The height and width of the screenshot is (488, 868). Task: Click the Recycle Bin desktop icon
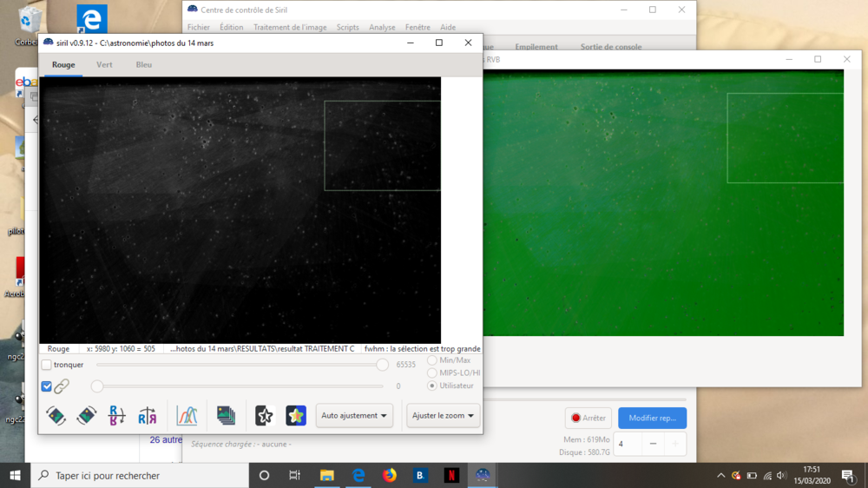tap(28, 25)
